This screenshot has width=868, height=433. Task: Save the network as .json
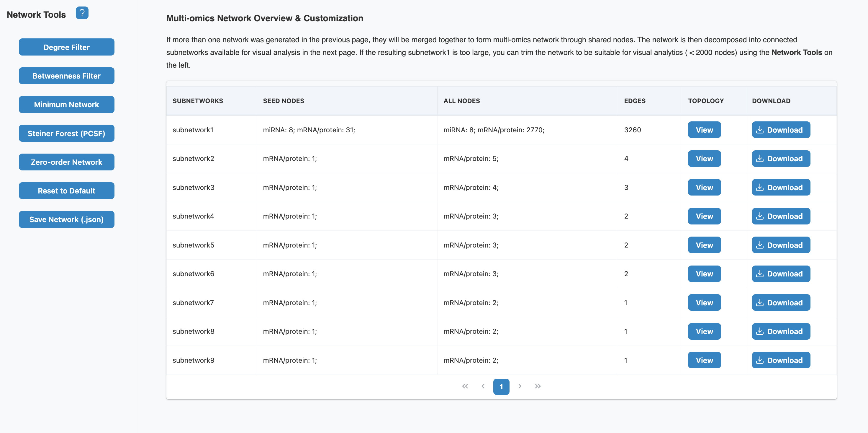[x=66, y=219]
